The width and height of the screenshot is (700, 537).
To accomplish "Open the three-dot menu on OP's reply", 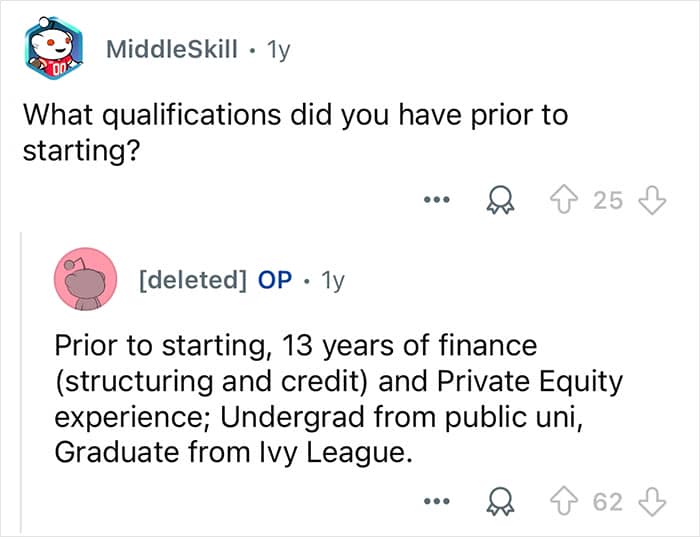I will (x=432, y=502).
